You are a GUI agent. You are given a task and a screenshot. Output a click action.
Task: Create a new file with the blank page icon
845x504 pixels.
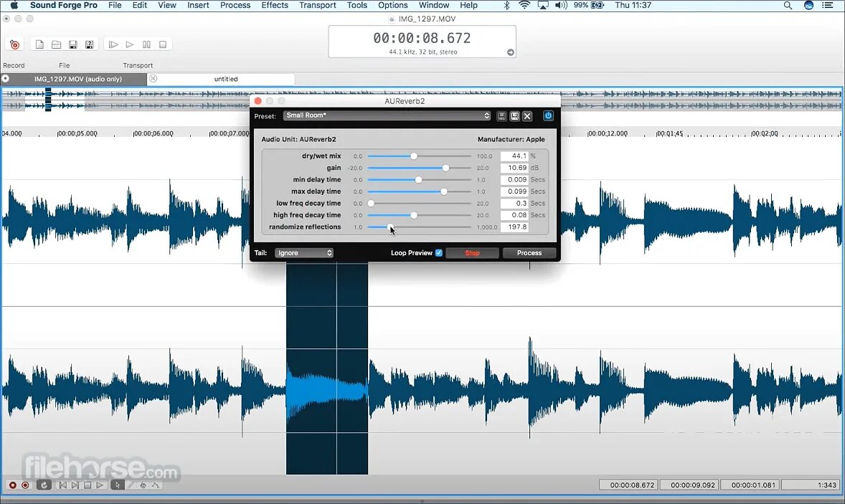point(39,44)
